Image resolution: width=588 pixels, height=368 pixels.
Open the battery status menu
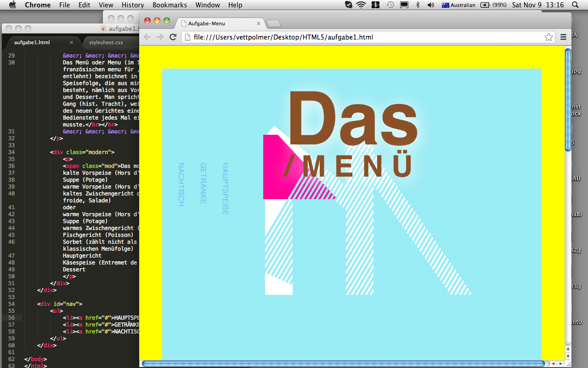[493, 5]
